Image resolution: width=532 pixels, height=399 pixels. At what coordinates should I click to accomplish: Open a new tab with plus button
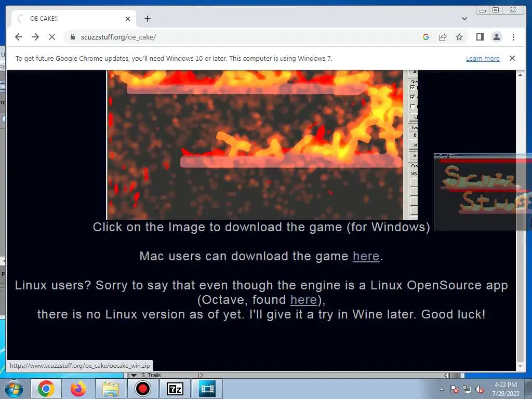click(x=147, y=19)
